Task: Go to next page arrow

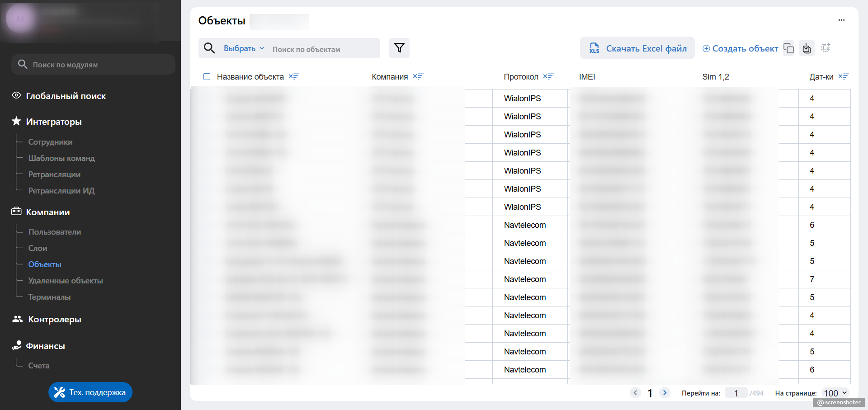Action: [665, 393]
